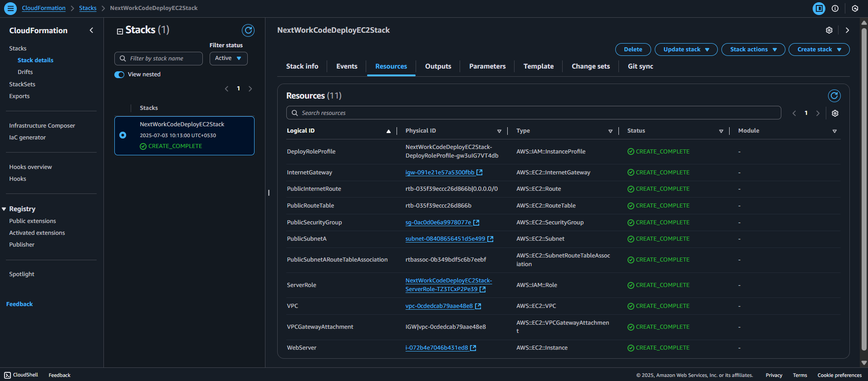
Task: Open external link icon for VPC
Action: 478,306
